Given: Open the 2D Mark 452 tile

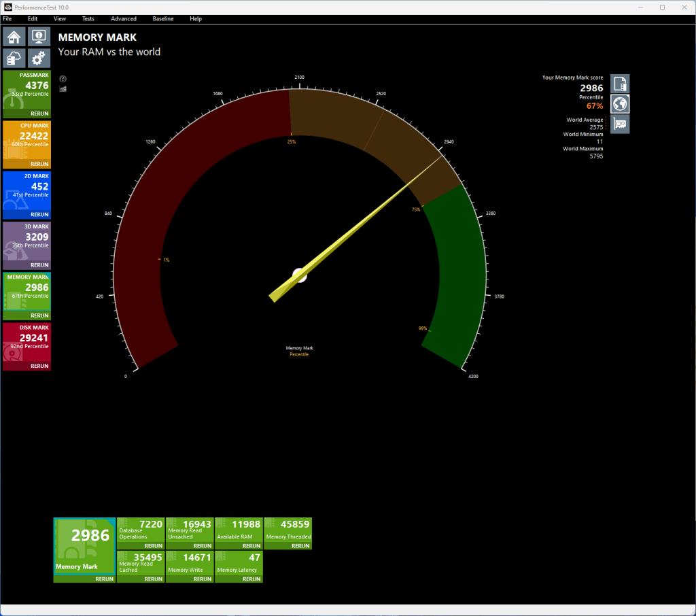Looking at the screenshot, I should (27, 192).
